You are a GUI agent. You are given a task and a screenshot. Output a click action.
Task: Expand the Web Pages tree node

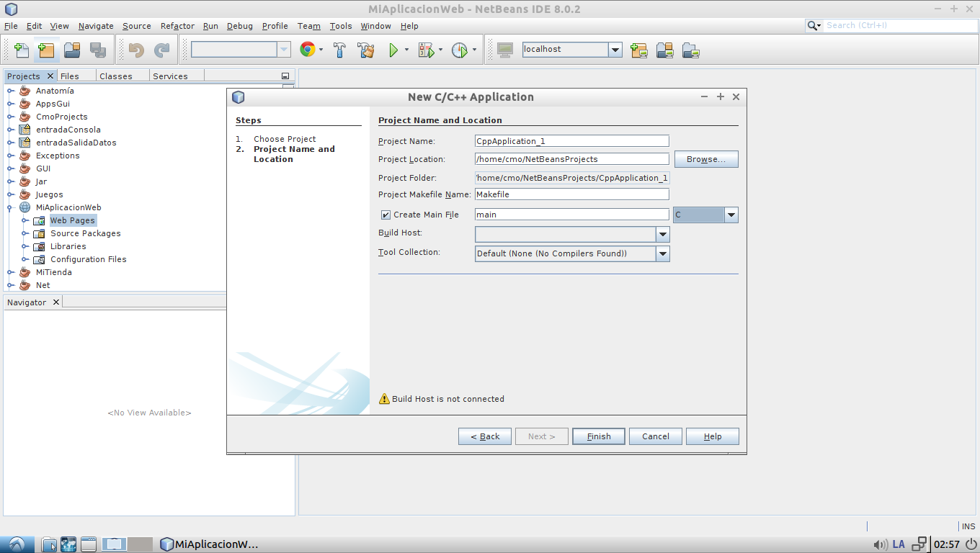coord(25,220)
